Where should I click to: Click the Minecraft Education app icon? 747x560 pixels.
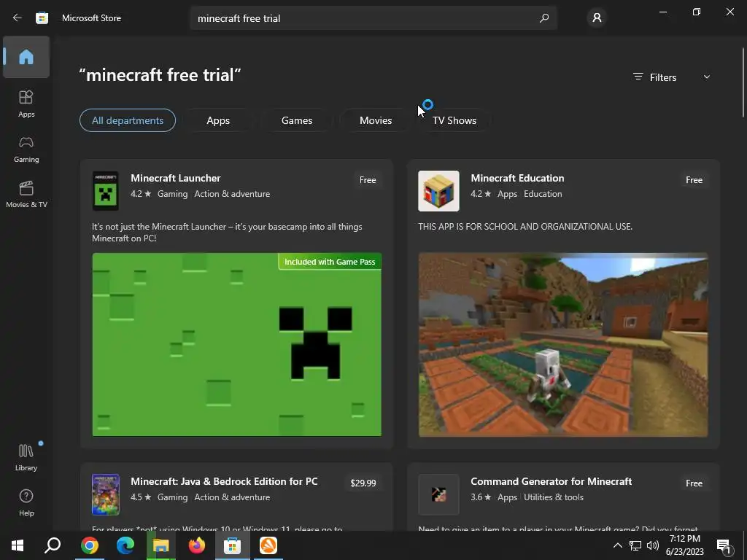point(438,190)
